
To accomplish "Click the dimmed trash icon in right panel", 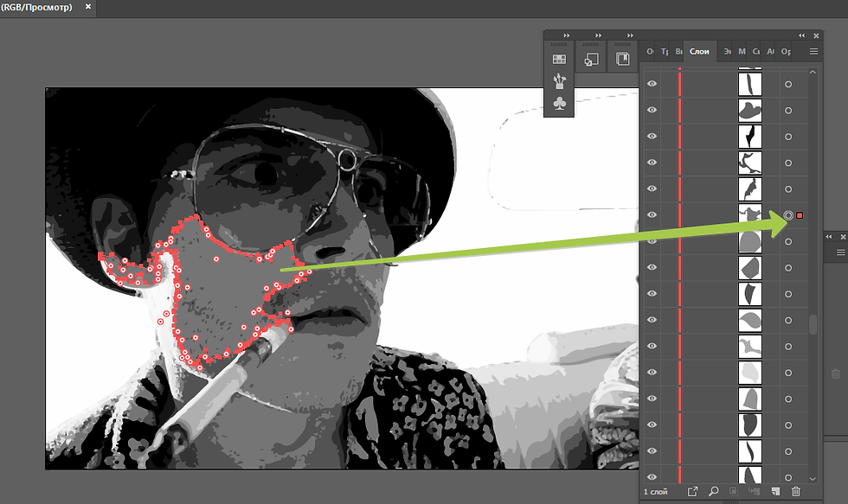I will (836, 373).
